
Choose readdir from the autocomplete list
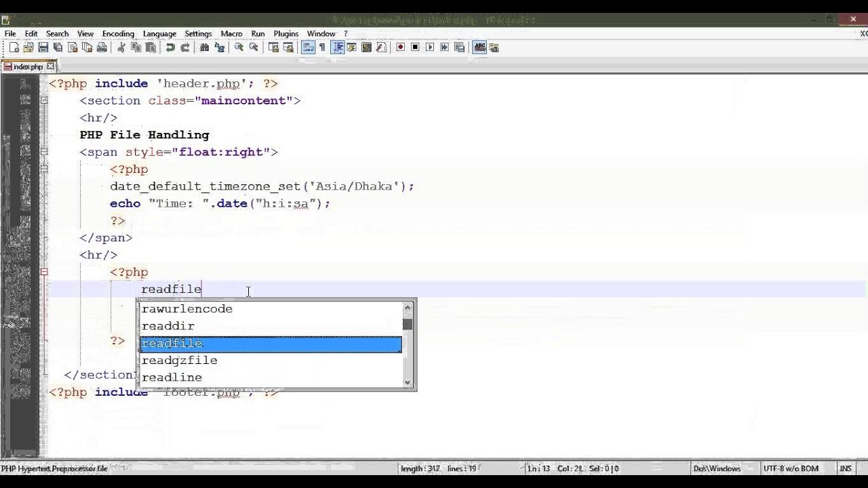[x=271, y=326]
